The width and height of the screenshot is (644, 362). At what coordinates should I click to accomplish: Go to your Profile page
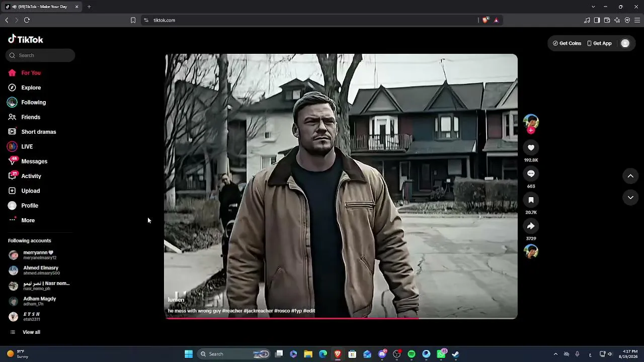(x=23, y=206)
